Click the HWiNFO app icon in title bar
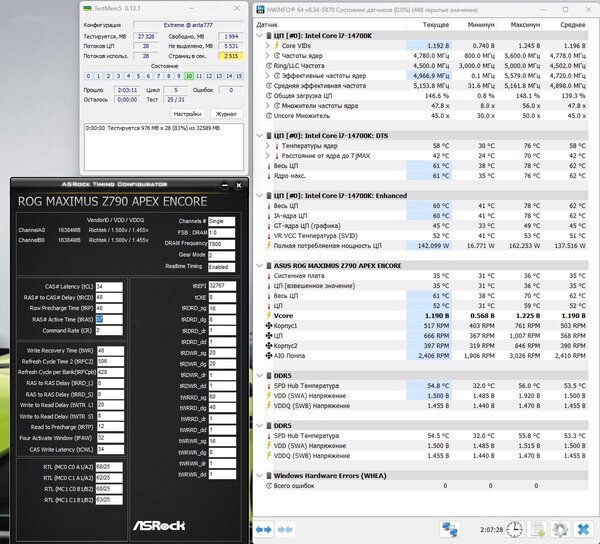Image resolution: width=600 pixels, height=544 pixels. click(x=260, y=10)
